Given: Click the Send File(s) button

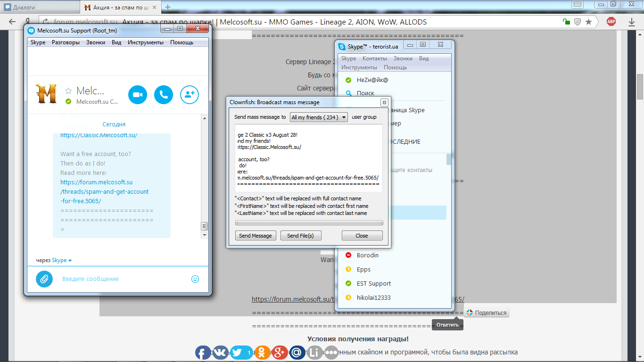Looking at the screenshot, I should (301, 236).
